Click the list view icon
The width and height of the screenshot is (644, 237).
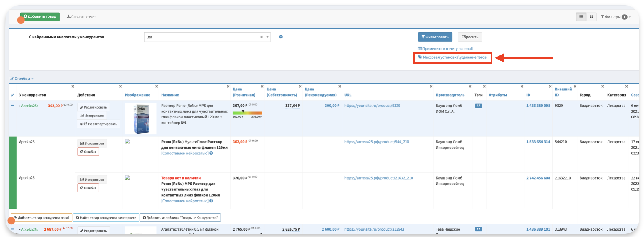(x=581, y=17)
